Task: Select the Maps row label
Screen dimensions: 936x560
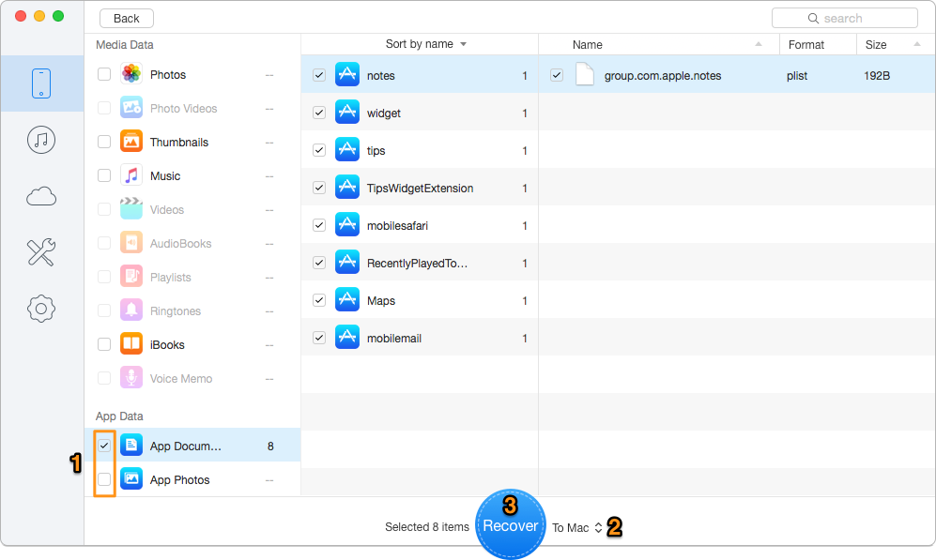Action: coord(381,301)
